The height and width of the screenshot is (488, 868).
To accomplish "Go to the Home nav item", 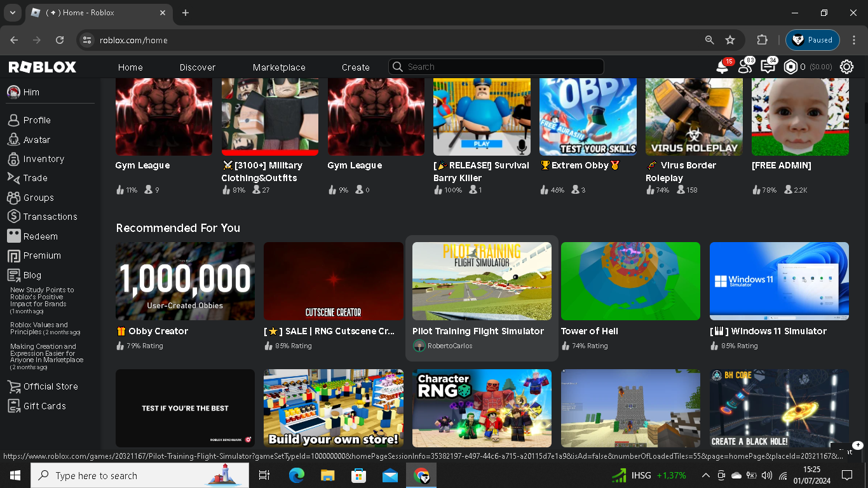I will click(130, 67).
